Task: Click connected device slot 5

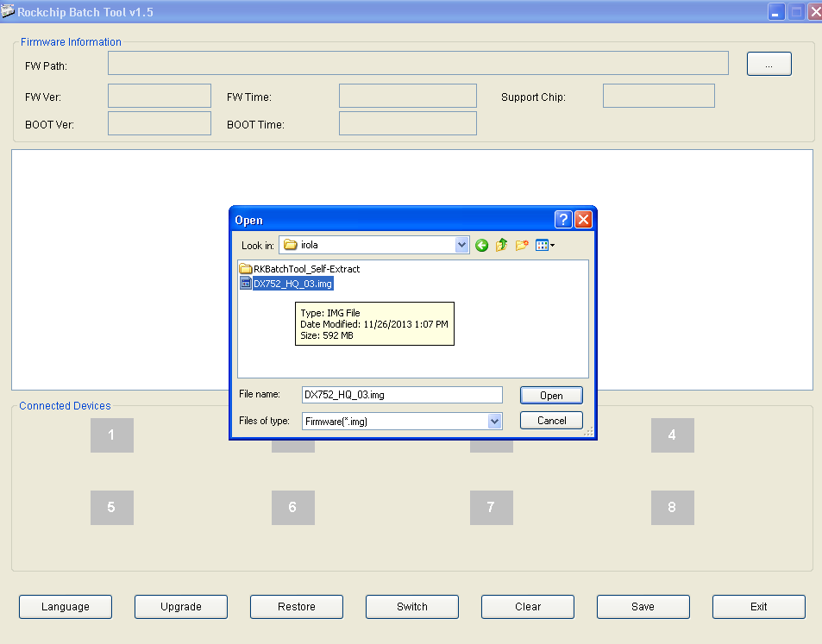Action: (x=111, y=508)
